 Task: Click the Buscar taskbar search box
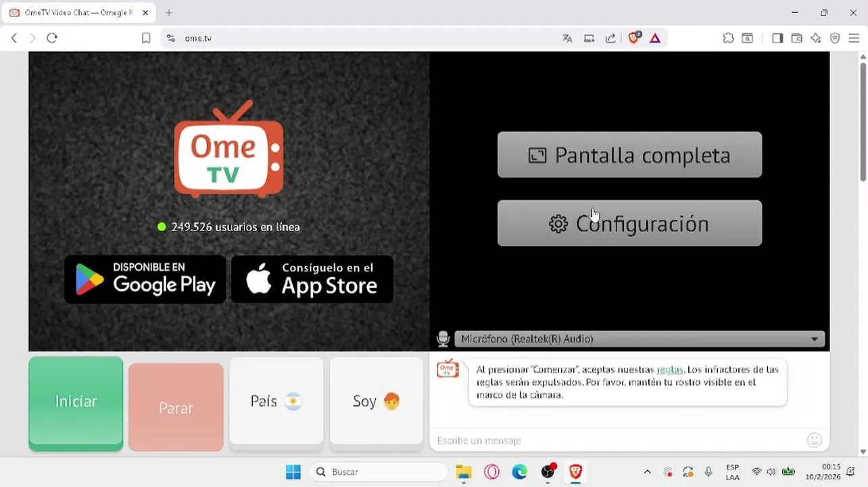click(379, 472)
